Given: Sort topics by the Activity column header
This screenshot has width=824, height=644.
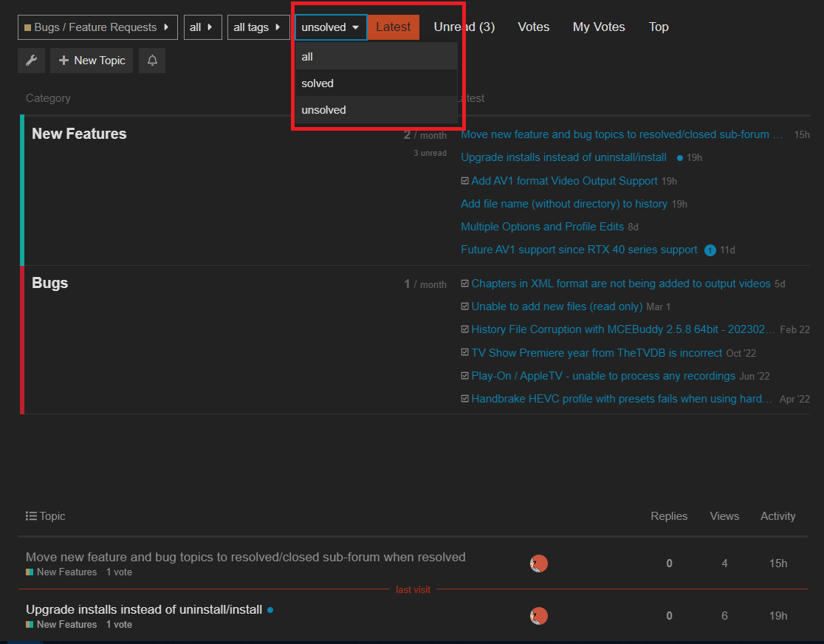Looking at the screenshot, I should [777, 516].
